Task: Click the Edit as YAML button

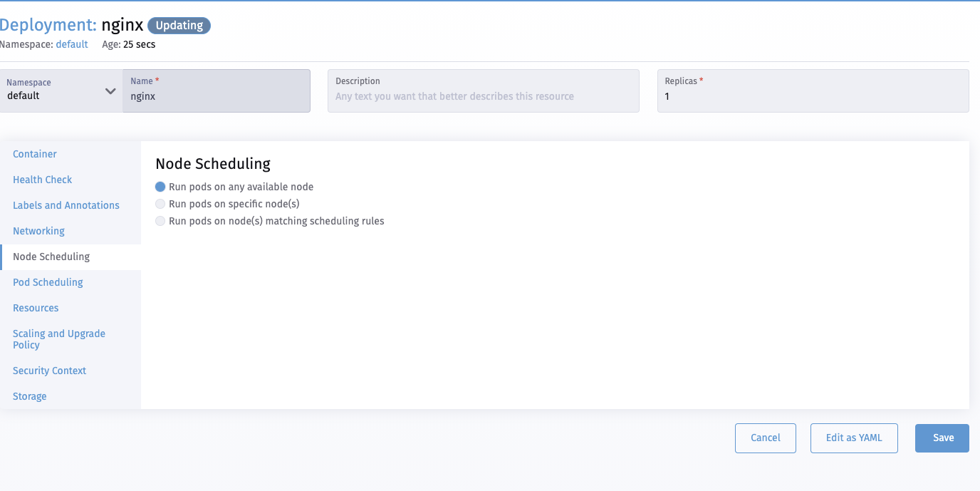Action: [x=854, y=438]
